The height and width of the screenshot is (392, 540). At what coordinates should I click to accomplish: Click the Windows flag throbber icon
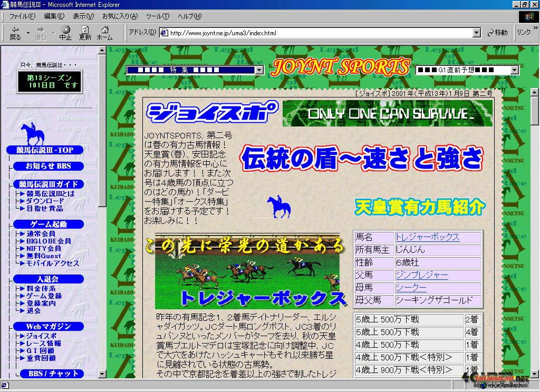(528, 16)
